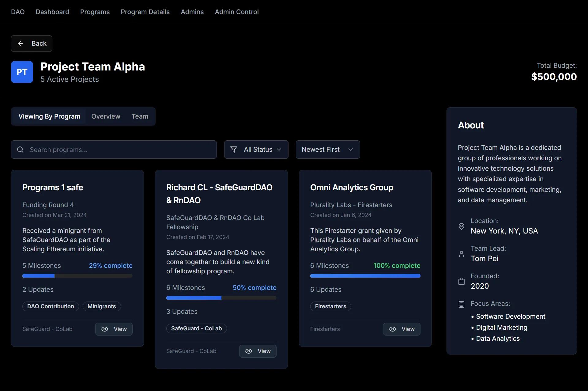
Task: Click the PT team avatar logo
Action: pyautogui.click(x=22, y=72)
